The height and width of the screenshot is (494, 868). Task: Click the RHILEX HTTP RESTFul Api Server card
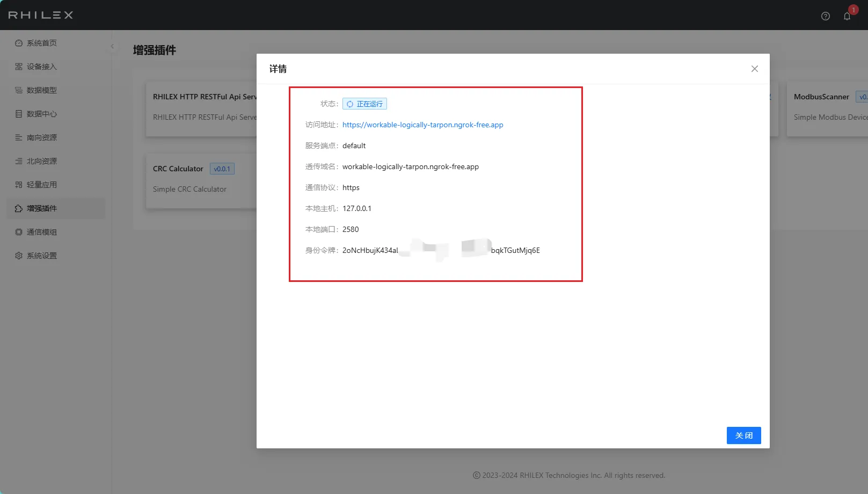(x=201, y=110)
